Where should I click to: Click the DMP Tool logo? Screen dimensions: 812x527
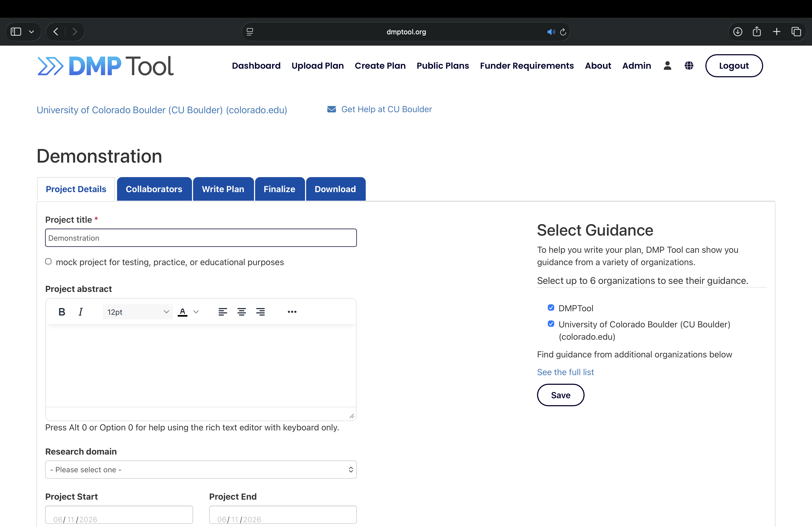click(106, 66)
